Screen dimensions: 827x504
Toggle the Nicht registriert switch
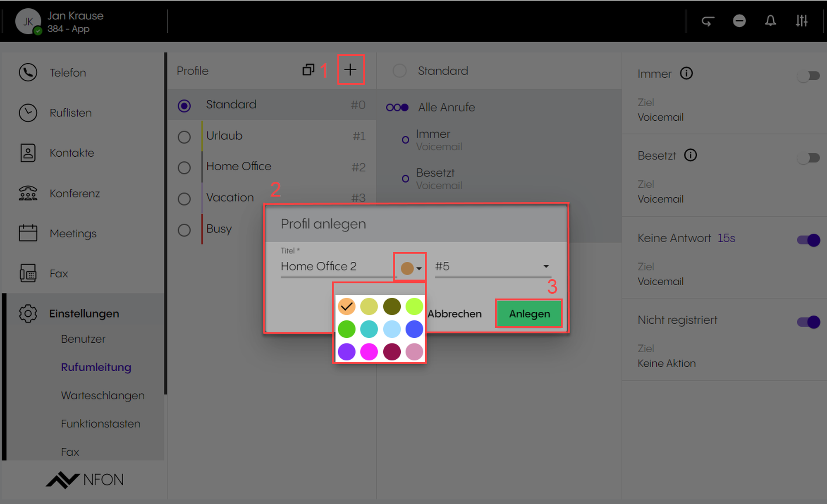[x=808, y=322]
